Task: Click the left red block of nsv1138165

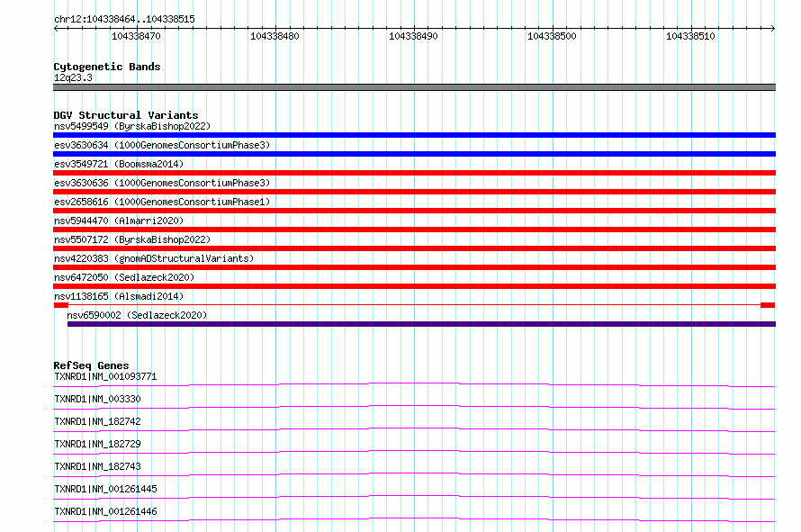Action: [x=61, y=305]
